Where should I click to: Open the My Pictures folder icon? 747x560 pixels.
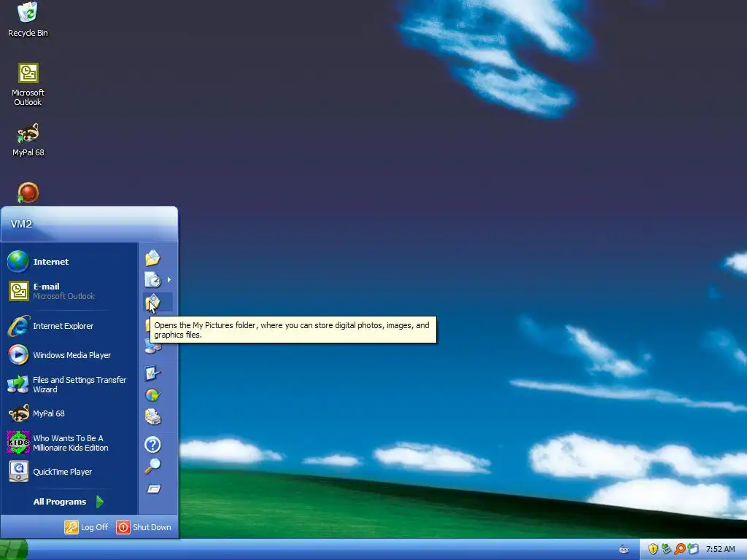pyautogui.click(x=153, y=302)
